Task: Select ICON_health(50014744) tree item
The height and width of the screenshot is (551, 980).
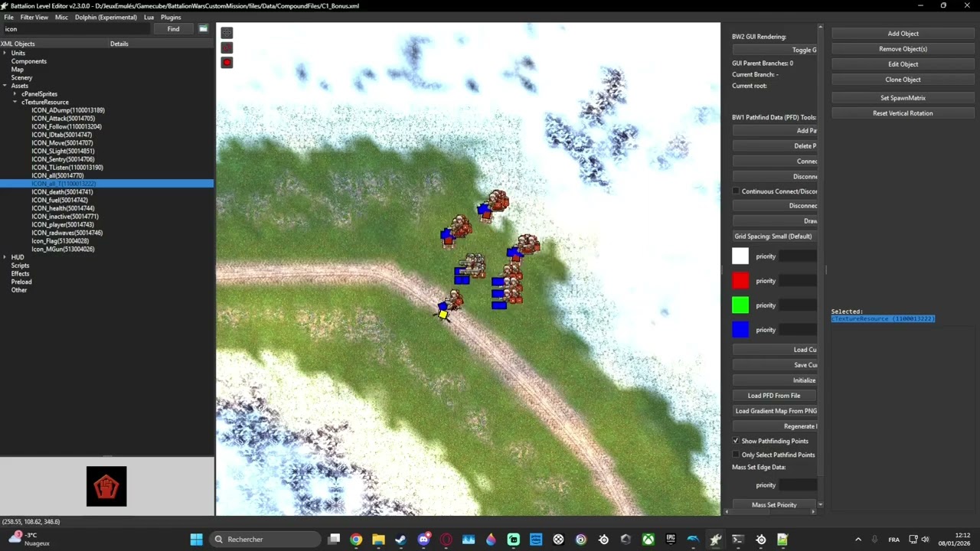Action: 63,208
